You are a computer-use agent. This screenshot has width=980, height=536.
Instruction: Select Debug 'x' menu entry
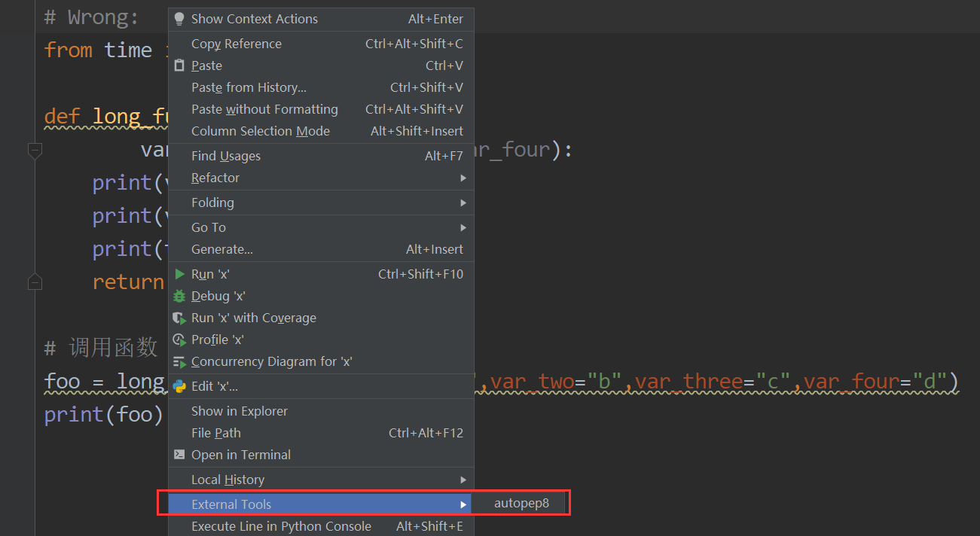[x=321, y=296]
